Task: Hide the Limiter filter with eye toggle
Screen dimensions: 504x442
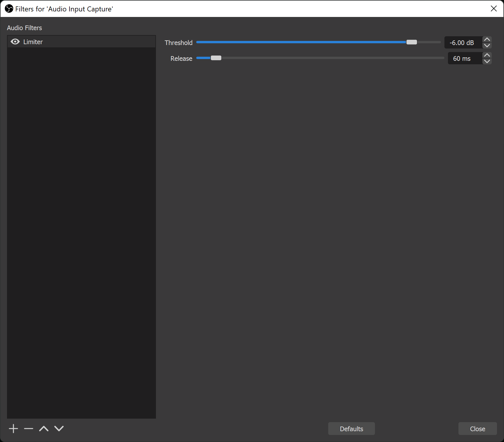Action: pyautogui.click(x=15, y=42)
